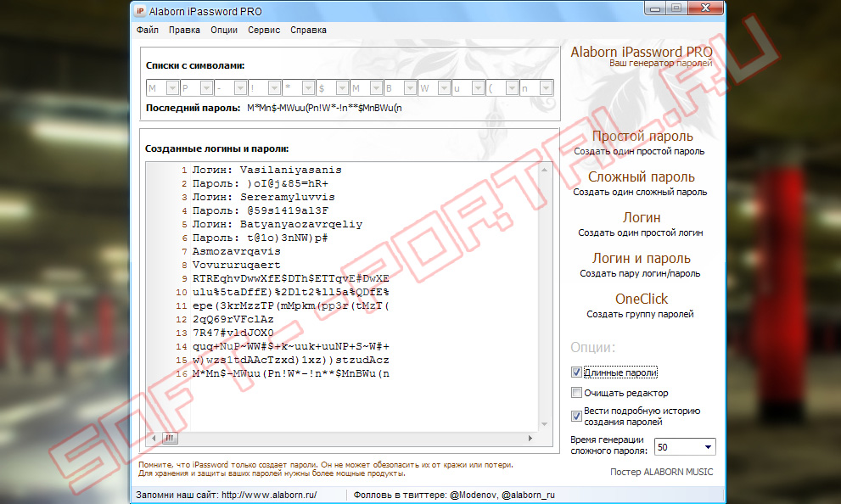Click line 'Пароль: @59s1419al3F' in editor

pyautogui.click(x=261, y=210)
